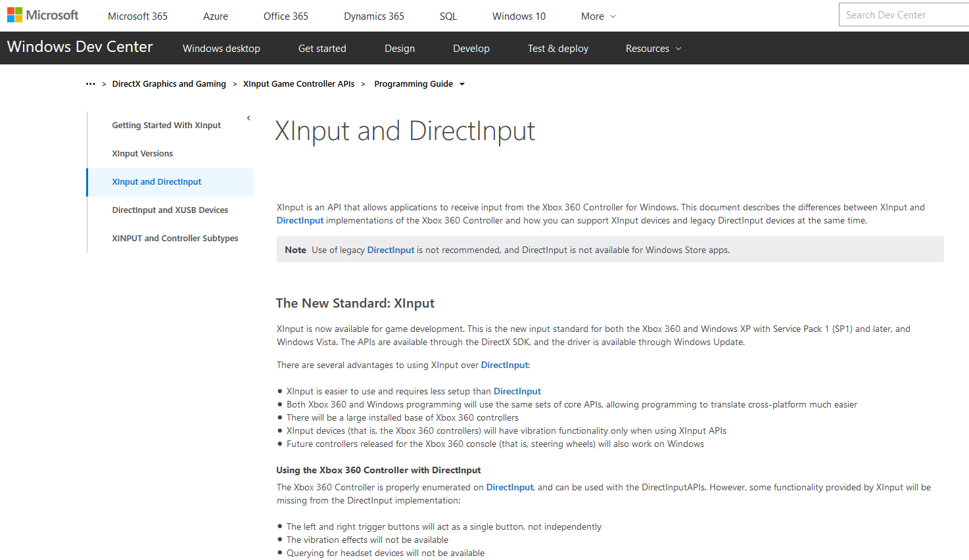Image resolution: width=969 pixels, height=560 pixels.
Task: Click the bullet 'Querying for headset devices'
Action: [x=385, y=553]
